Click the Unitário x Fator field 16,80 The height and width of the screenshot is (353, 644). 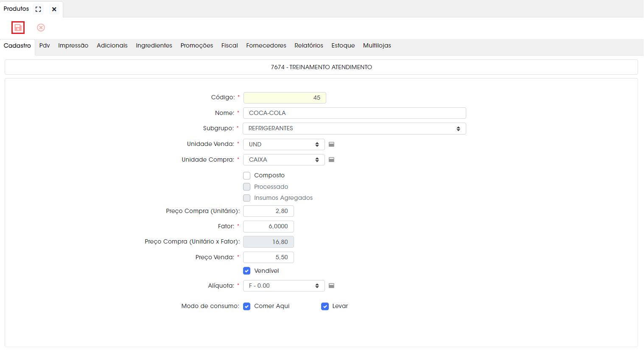point(269,242)
